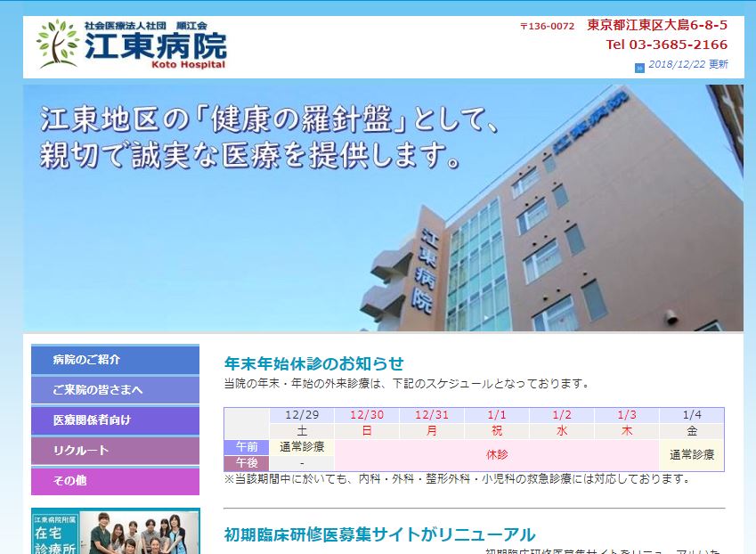Click the Tel 03-3685-2166 phone number
The width and height of the screenshot is (756, 554).
[x=666, y=45]
